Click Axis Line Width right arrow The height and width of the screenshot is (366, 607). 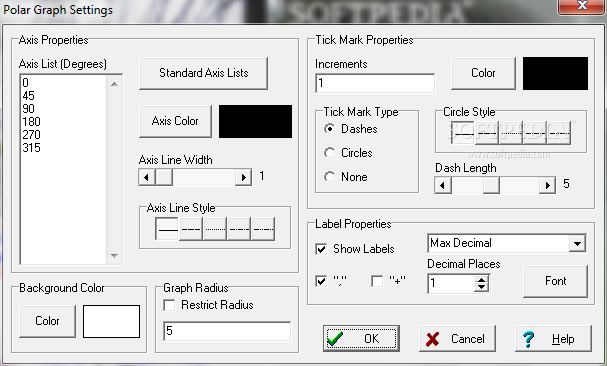pyautogui.click(x=243, y=177)
